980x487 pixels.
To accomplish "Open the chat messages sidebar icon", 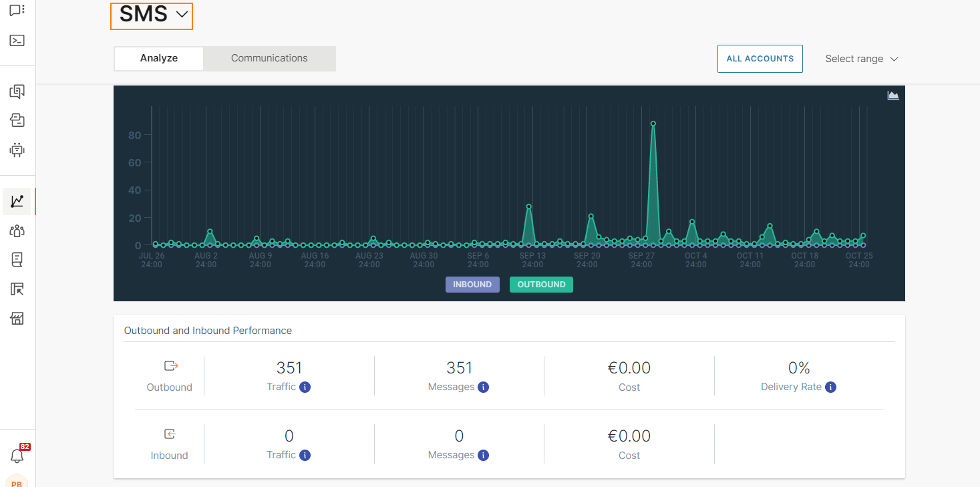I will pos(17,10).
